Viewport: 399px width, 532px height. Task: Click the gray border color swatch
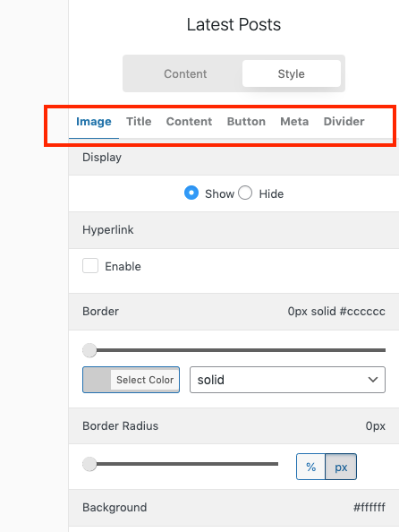point(97,380)
